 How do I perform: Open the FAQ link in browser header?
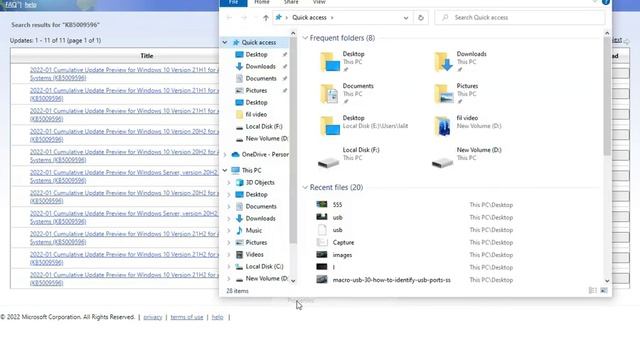click(12, 4)
